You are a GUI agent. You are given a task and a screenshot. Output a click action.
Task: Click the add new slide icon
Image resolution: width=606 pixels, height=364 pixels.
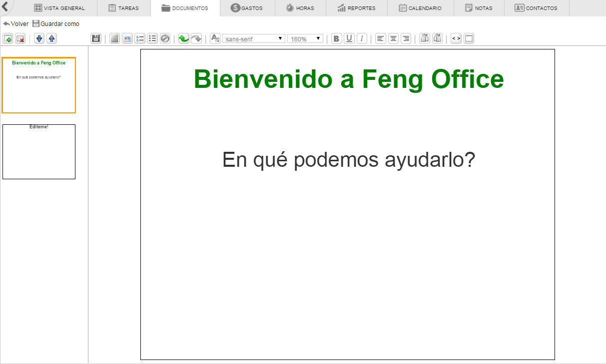point(8,39)
